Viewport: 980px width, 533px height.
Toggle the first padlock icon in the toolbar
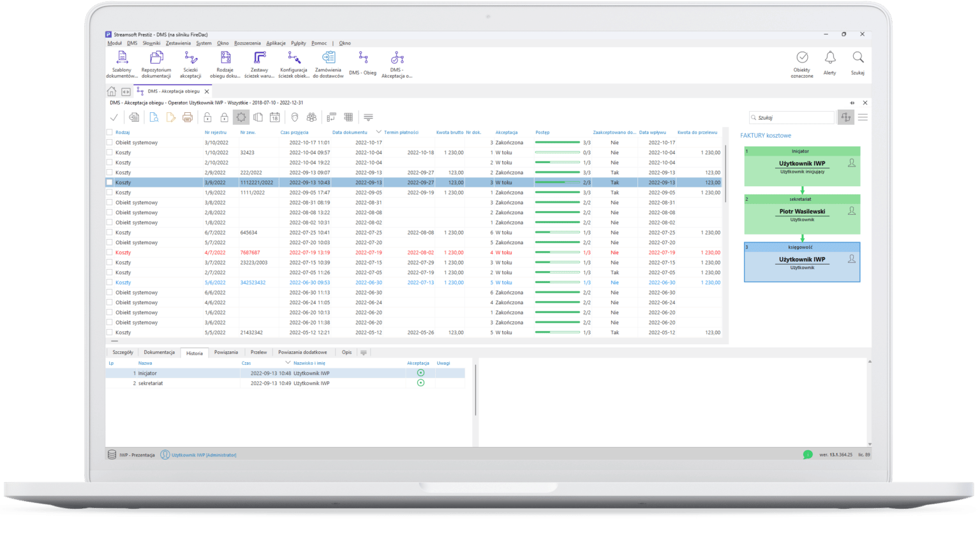pos(207,117)
